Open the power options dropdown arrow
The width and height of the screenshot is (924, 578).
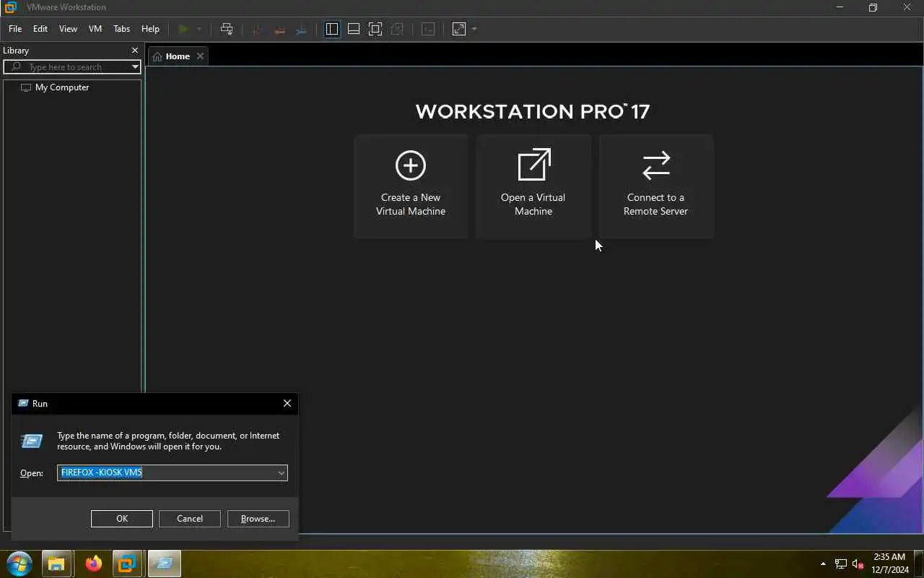pos(199,29)
